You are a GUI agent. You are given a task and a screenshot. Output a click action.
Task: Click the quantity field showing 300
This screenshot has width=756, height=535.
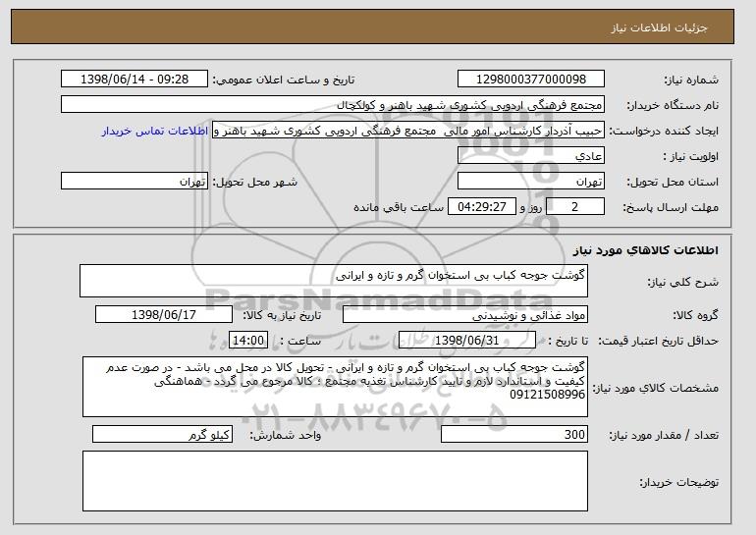[x=514, y=434]
